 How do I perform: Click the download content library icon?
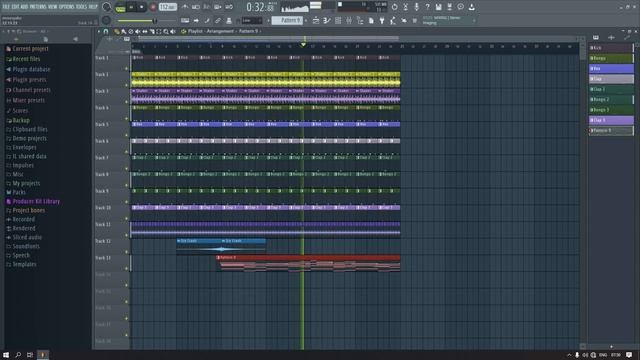pyautogui.click(x=471, y=7)
